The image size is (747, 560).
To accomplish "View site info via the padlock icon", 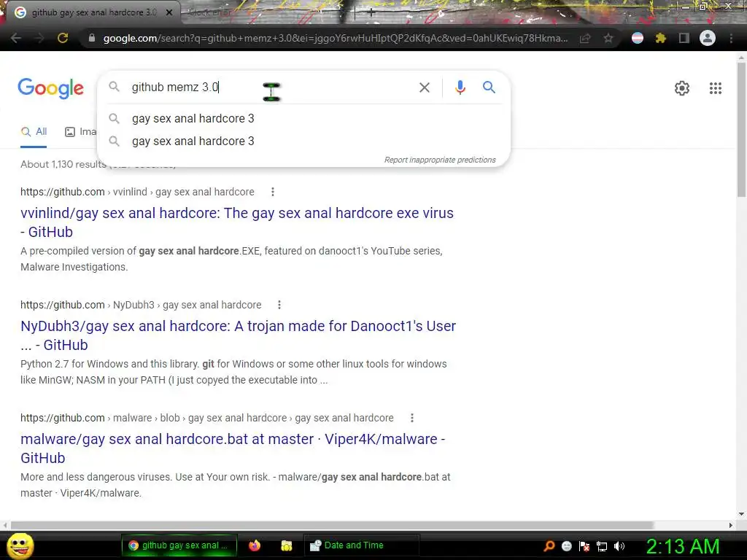I will click(x=92, y=38).
